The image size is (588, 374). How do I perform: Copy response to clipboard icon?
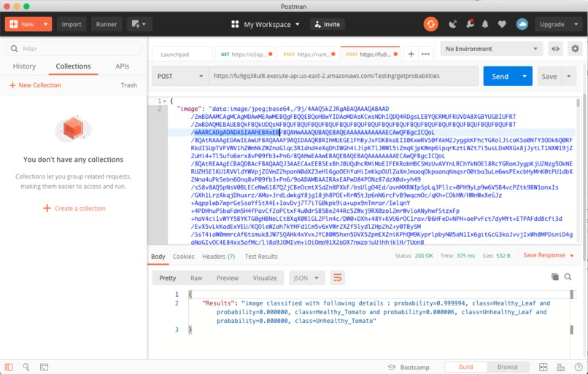pyautogui.click(x=555, y=277)
